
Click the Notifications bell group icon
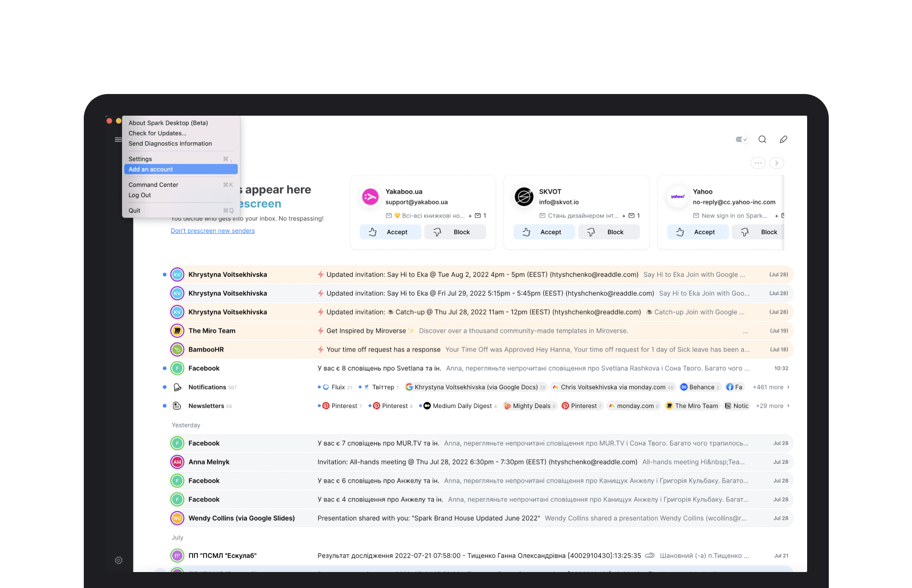pos(177,387)
